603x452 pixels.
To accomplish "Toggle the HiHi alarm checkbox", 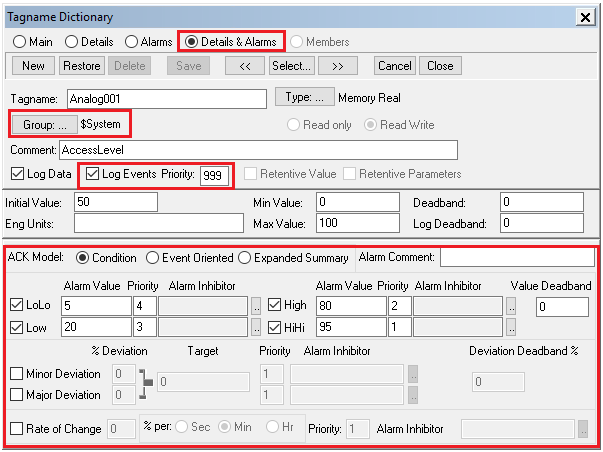I will [x=274, y=328].
